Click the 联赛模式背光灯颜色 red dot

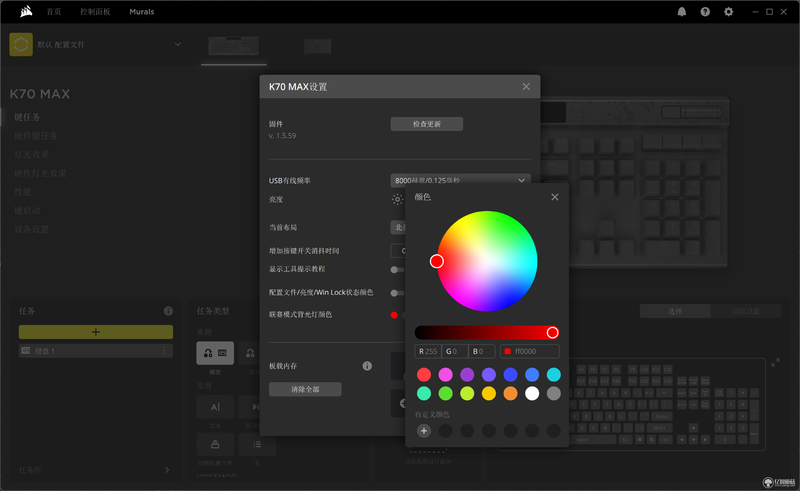(394, 315)
